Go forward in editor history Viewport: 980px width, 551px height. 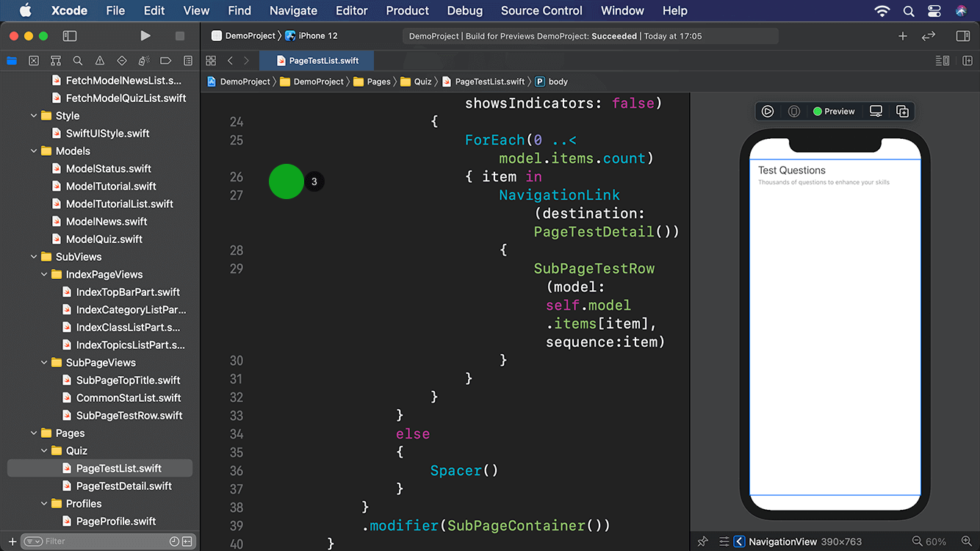tap(246, 60)
